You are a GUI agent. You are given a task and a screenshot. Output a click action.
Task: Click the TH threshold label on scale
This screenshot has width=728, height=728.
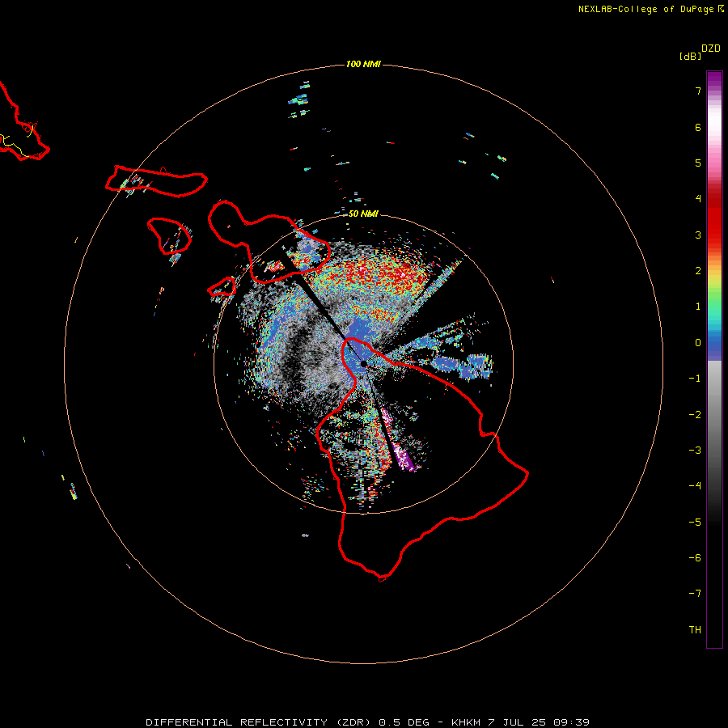point(695,629)
